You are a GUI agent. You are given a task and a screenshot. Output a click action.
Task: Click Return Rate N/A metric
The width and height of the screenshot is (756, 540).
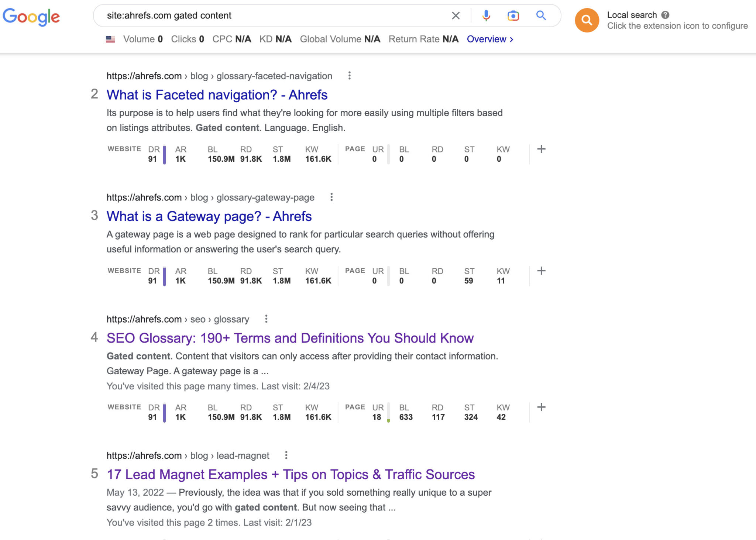pyautogui.click(x=423, y=39)
